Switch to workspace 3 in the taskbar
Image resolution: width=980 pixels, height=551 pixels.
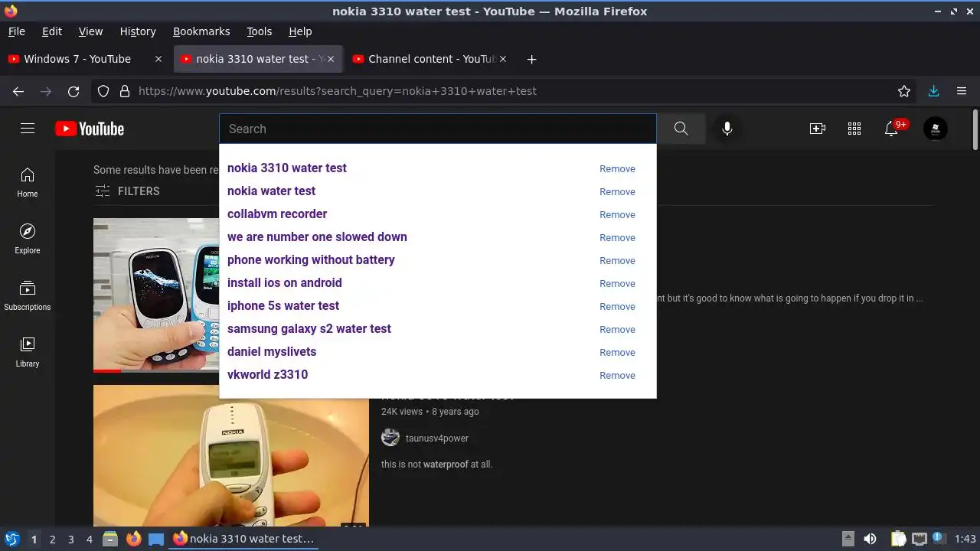point(70,540)
